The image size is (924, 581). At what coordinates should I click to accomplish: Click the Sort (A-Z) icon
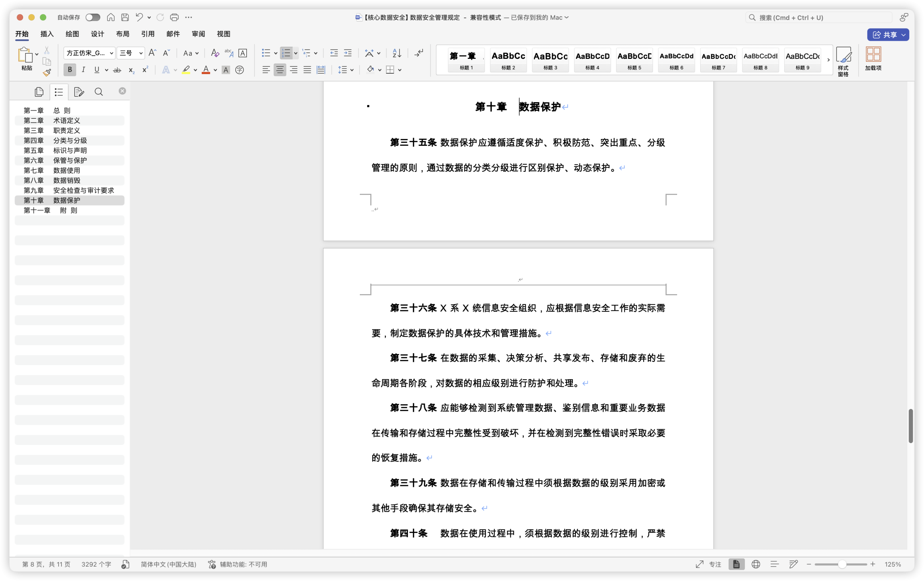pos(397,53)
